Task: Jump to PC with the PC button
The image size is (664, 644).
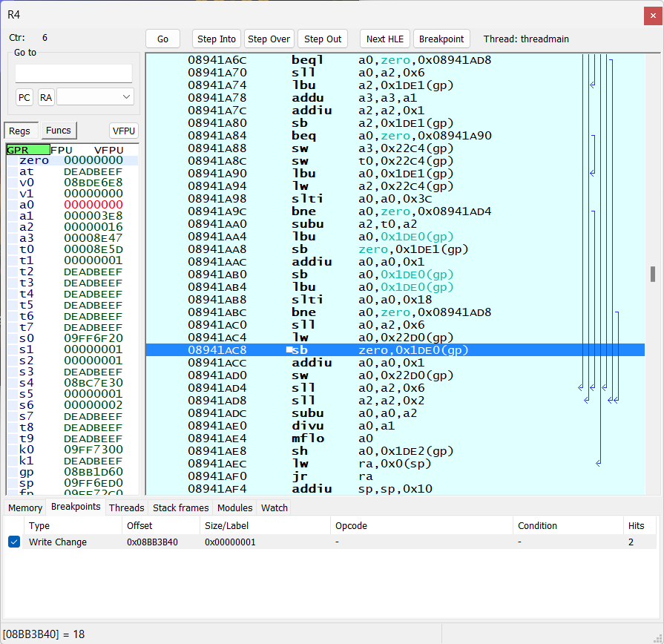Action: pyautogui.click(x=24, y=98)
